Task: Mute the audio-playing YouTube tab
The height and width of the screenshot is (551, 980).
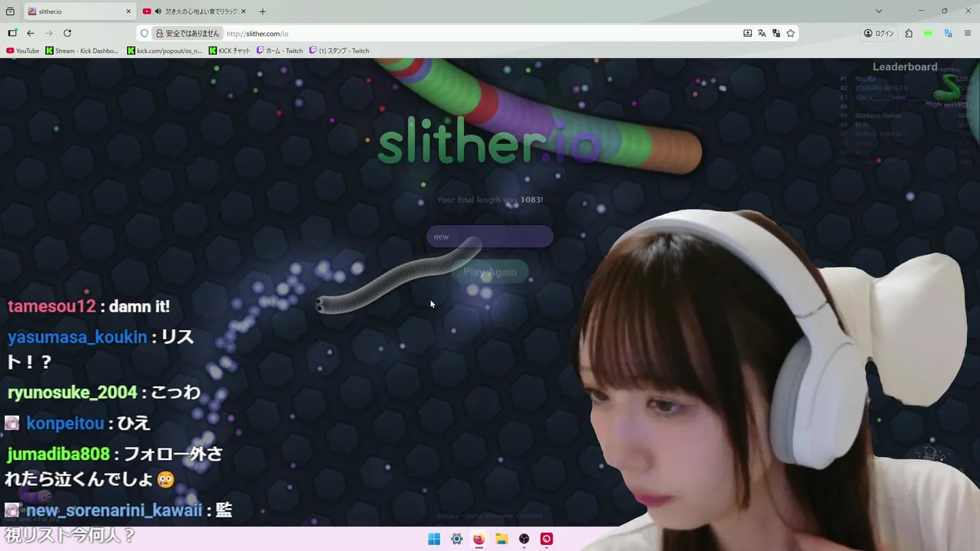Action: tap(158, 11)
